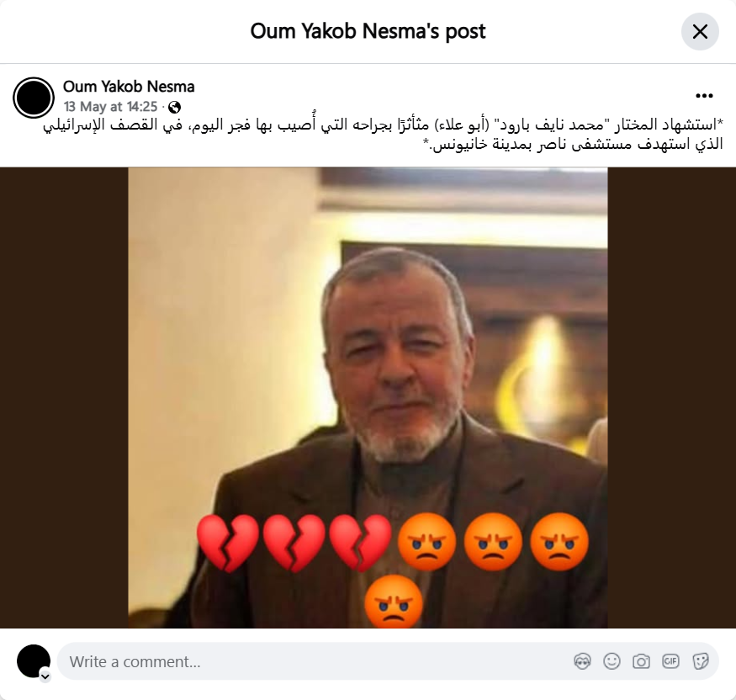Image resolution: width=736 pixels, height=700 pixels.
Task: Open the sticker picker in comment box
Action: pos(700,661)
